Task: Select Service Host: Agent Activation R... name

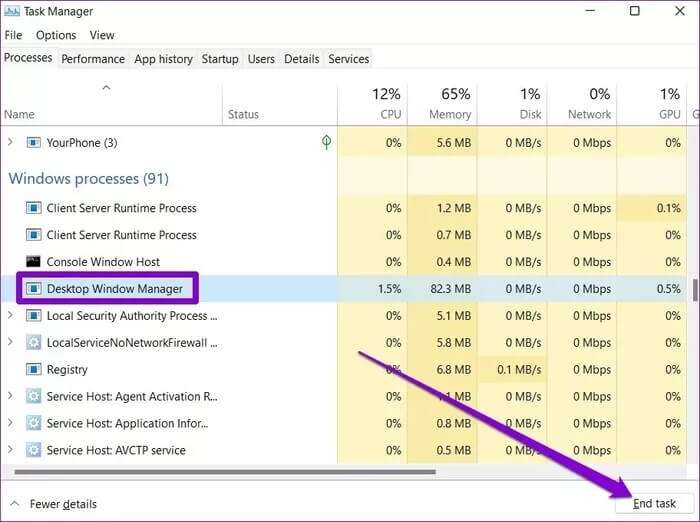Action: click(x=132, y=396)
